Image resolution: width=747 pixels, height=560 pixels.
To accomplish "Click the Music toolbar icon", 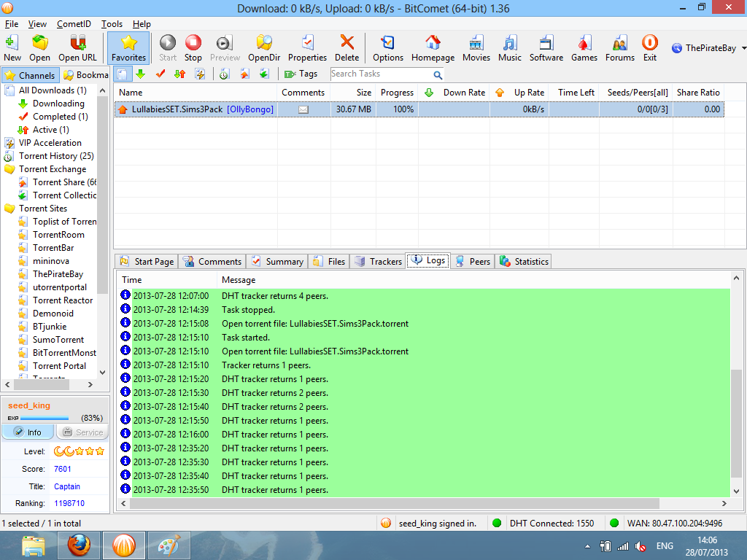I will (x=509, y=46).
